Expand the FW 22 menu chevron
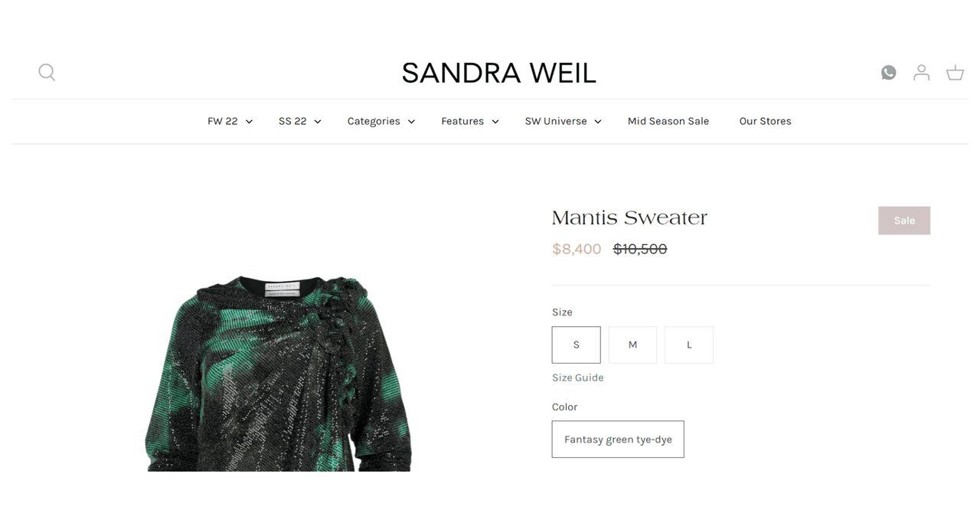Viewport: 980px width, 513px height. pyautogui.click(x=249, y=122)
